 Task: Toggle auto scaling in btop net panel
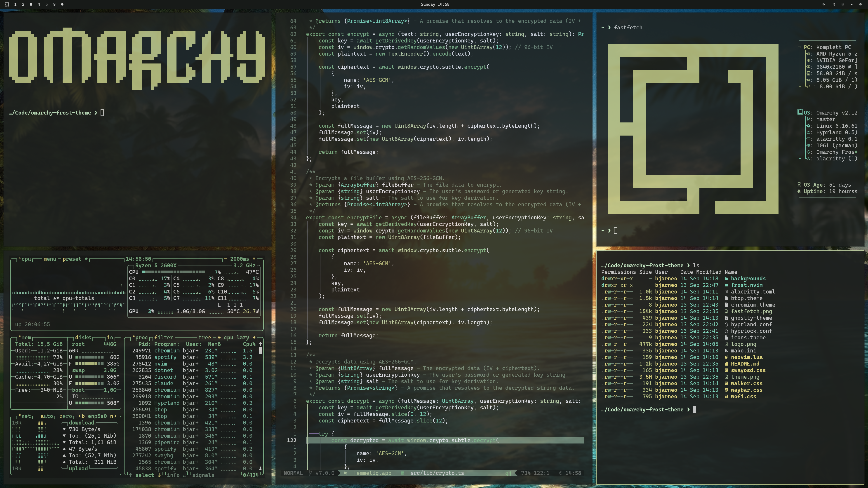[x=47, y=416]
